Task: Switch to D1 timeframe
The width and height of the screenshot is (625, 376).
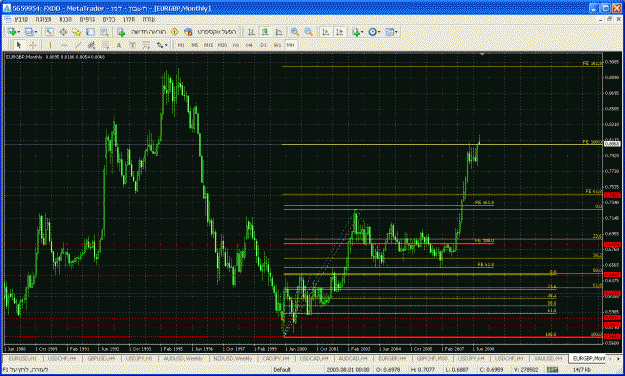Action: click(263, 45)
